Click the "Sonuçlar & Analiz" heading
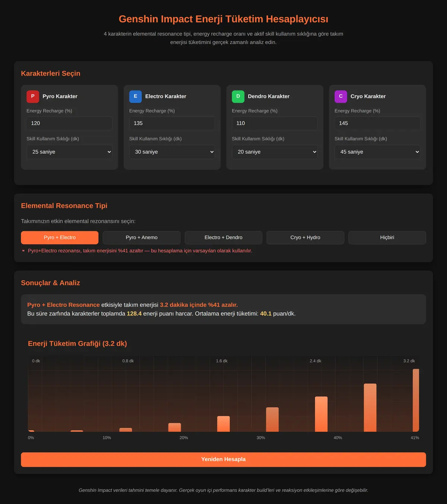Image resolution: width=447 pixels, height=504 pixels. [51, 283]
